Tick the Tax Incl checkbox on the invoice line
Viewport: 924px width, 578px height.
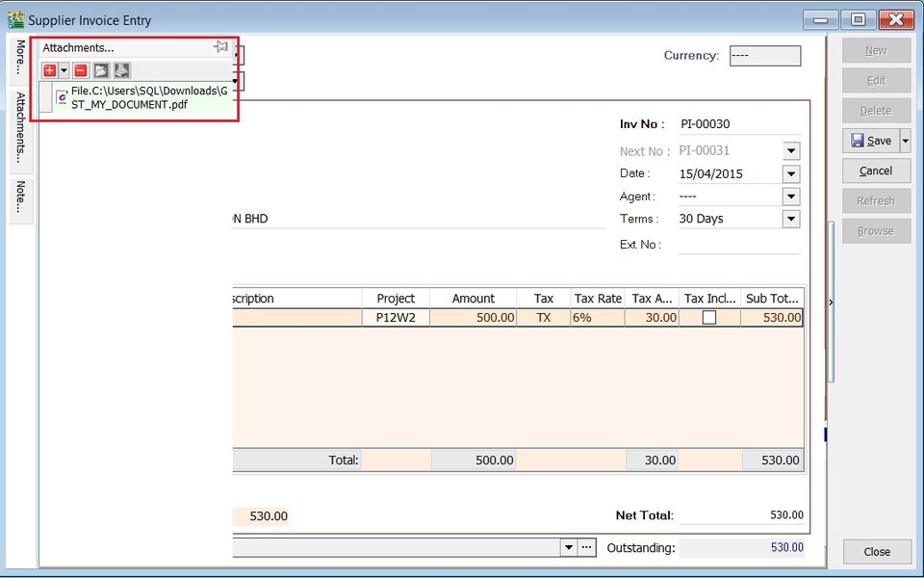coord(708,317)
